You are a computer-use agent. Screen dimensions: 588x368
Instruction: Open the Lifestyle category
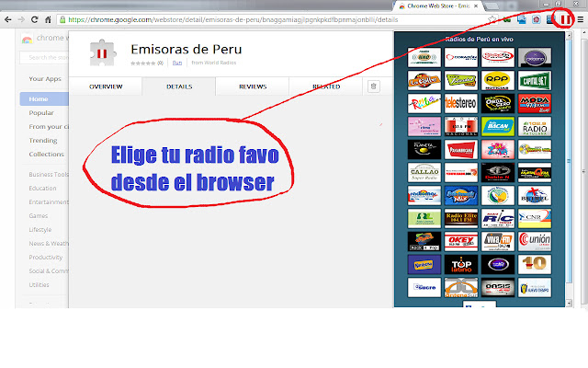(40, 229)
